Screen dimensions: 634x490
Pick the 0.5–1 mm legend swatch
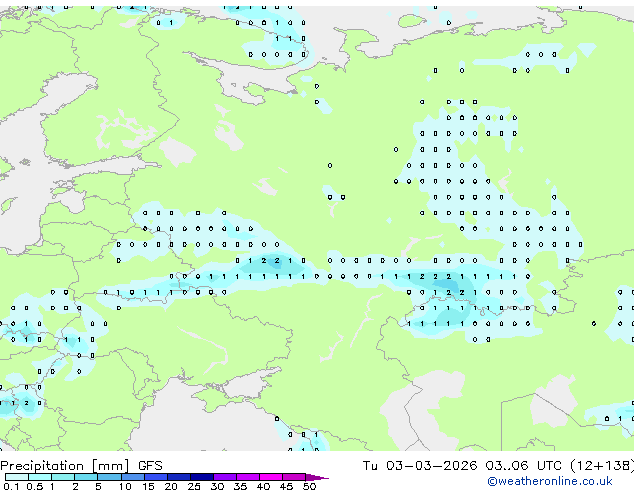click(40, 477)
